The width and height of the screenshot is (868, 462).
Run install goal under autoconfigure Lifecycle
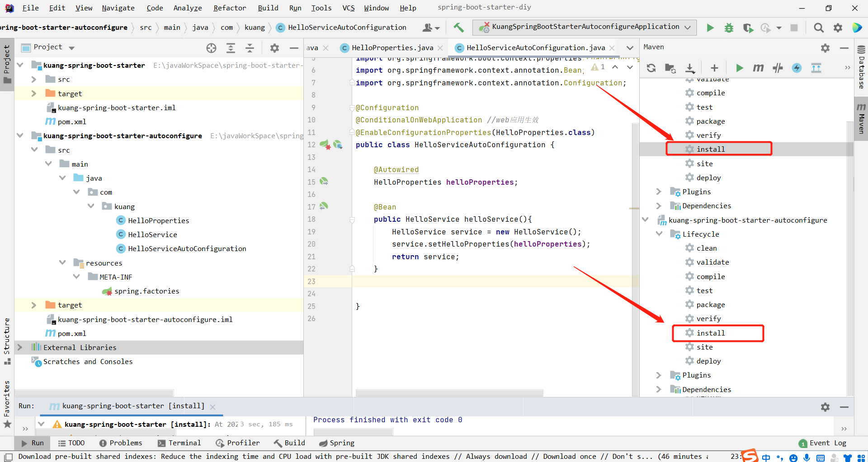(x=711, y=333)
